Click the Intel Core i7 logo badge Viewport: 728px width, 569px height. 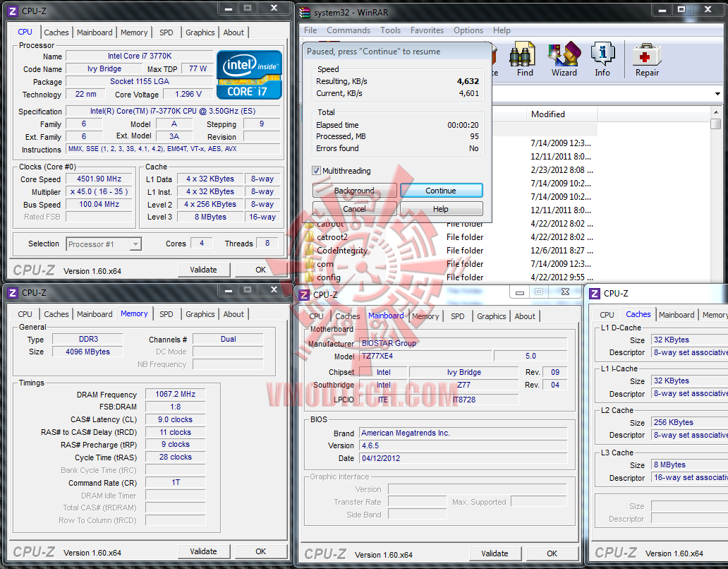(x=249, y=75)
